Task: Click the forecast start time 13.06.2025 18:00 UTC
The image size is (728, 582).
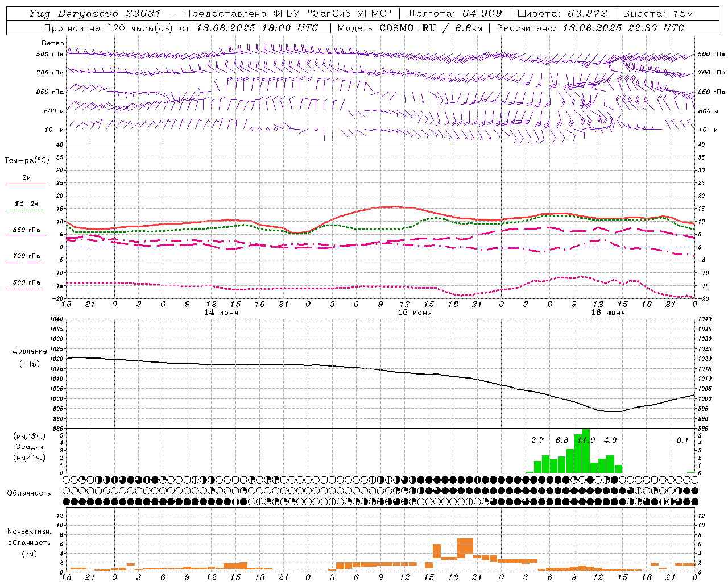Action: [257, 28]
